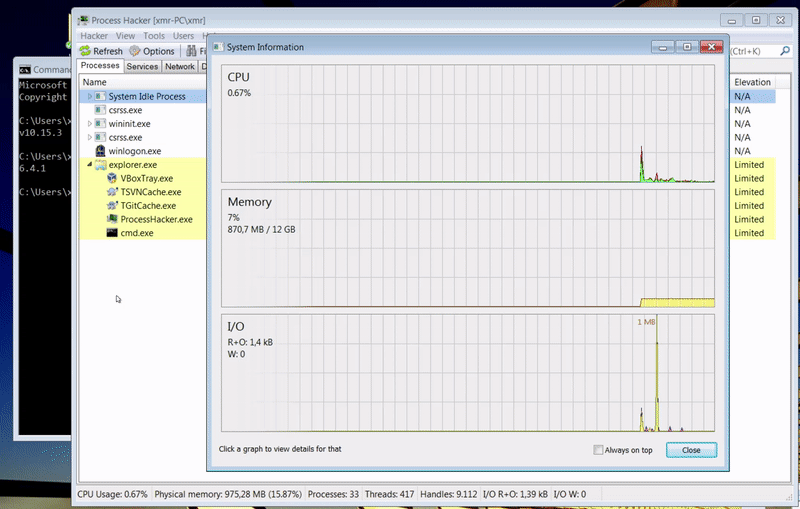Click the System Idle Process icon
The image size is (800, 509).
click(x=101, y=96)
